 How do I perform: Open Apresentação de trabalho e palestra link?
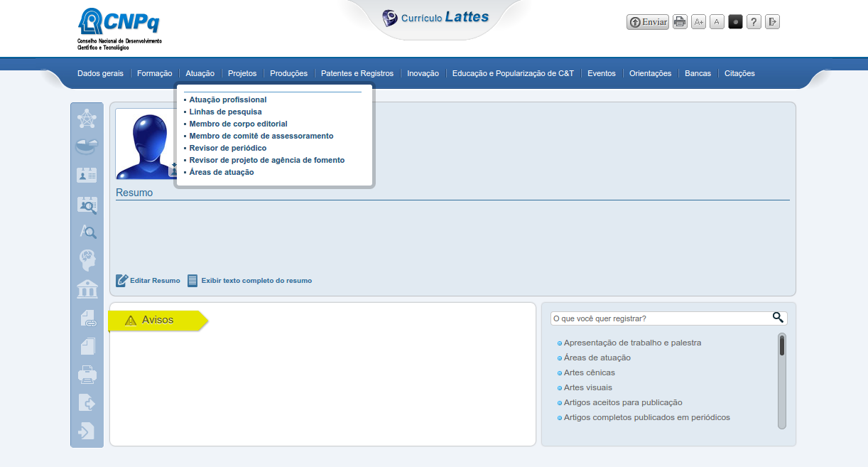(x=632, y=343)
